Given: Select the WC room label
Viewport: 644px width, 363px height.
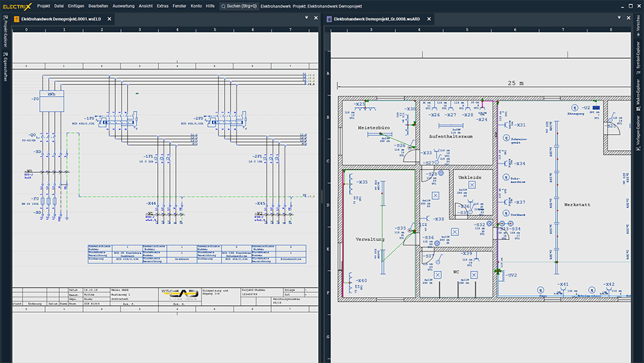Looking at the screenshot, I should [456, 272].
